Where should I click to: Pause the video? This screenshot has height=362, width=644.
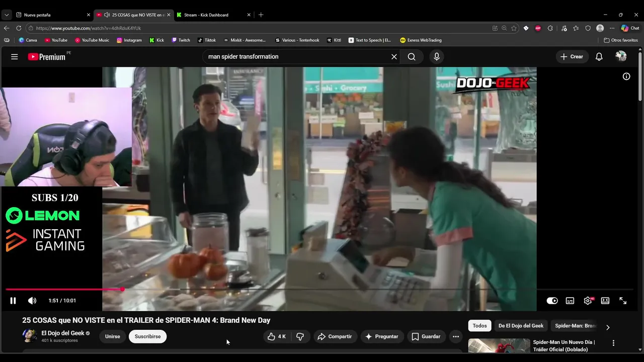point(13,301)
